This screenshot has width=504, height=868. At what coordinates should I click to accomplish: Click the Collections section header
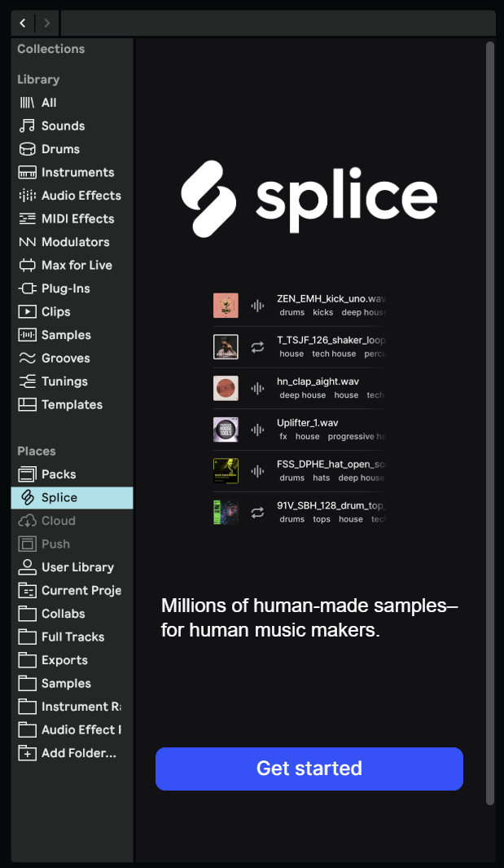[x=51, y=49]
